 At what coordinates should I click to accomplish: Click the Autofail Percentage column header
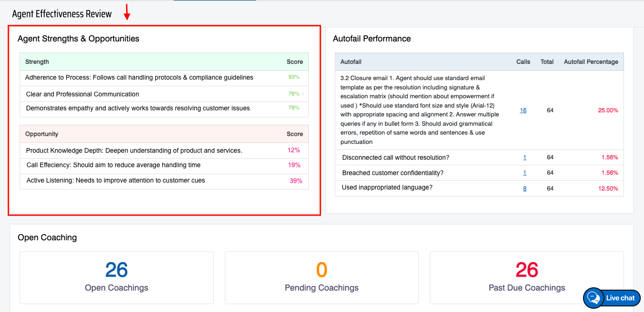click(591, 62)
